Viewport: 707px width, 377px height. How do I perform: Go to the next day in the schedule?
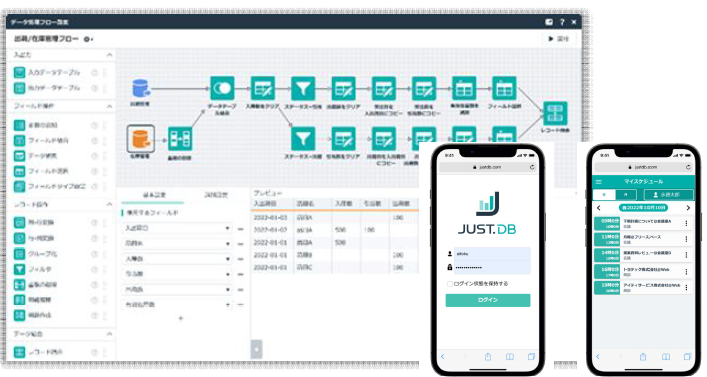(688, 208)
